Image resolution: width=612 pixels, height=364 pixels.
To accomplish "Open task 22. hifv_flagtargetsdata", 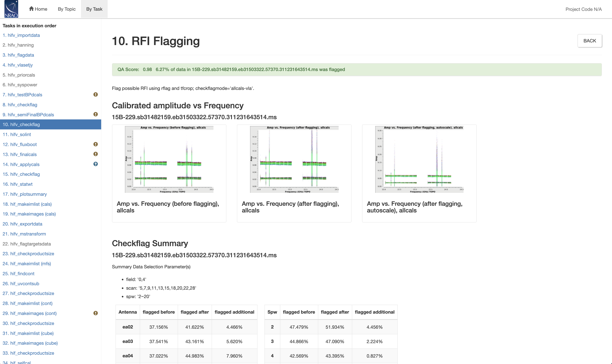I will 27,244.
